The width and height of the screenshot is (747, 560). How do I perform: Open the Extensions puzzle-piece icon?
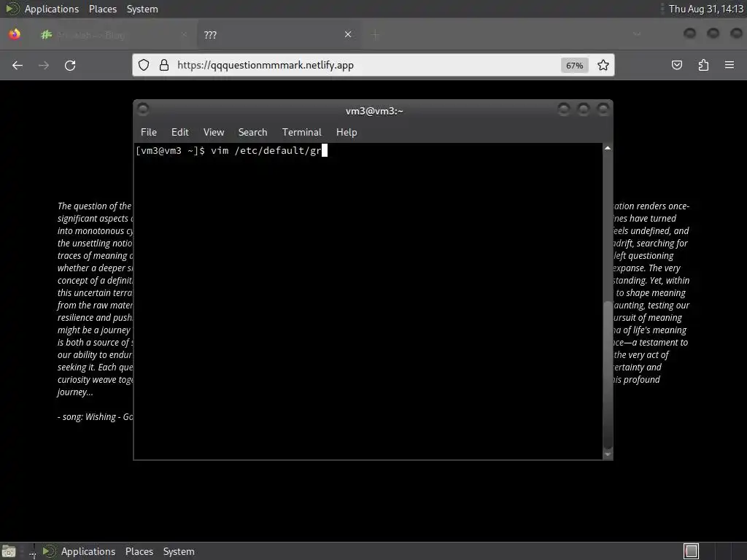704,65
